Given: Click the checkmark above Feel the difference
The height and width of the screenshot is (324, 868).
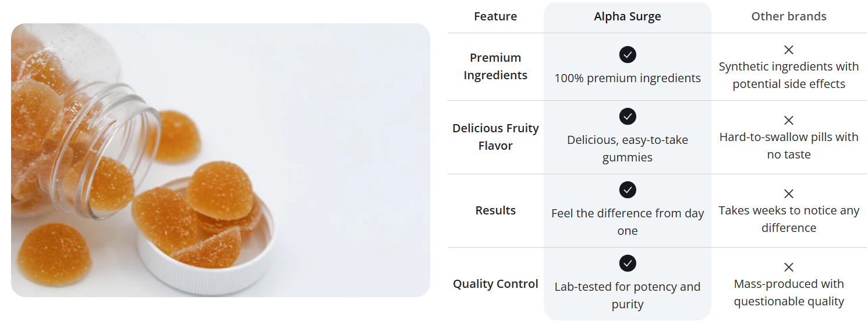Looking at the screenshot, I should (628, 190).
